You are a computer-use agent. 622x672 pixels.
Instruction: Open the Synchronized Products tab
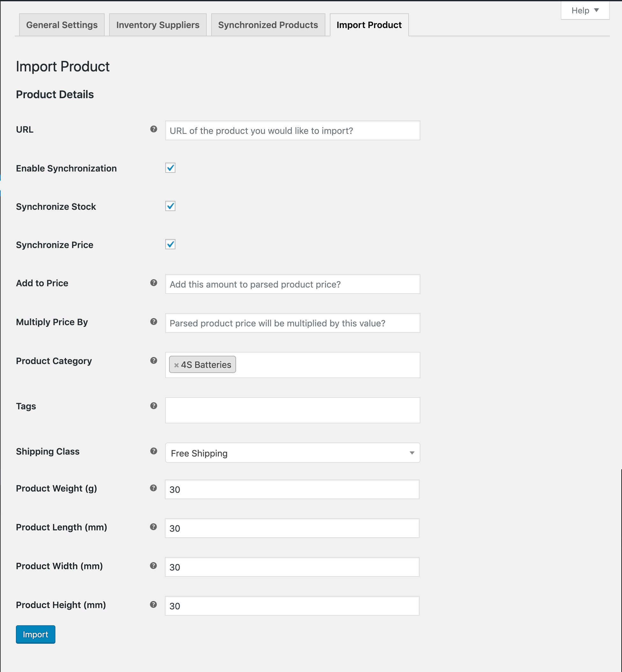point(268,25)
